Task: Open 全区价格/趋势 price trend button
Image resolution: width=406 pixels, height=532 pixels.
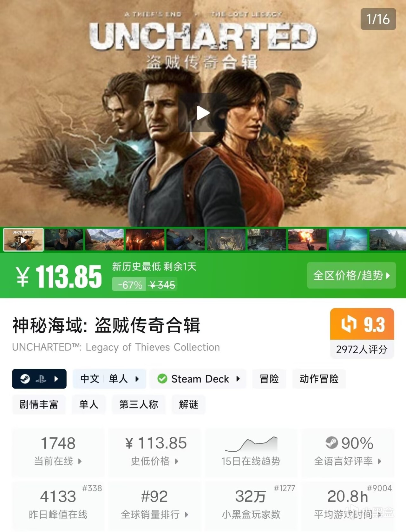Action: pyautogui.click(x=351, y=275)
